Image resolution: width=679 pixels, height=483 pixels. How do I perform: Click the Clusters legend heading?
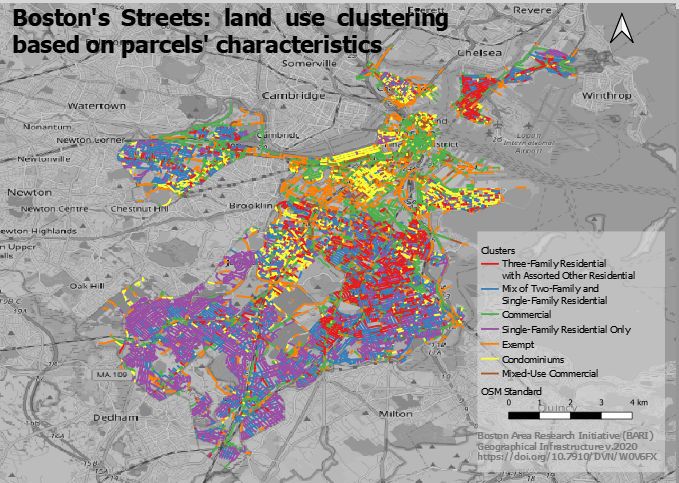pos(498,249)
